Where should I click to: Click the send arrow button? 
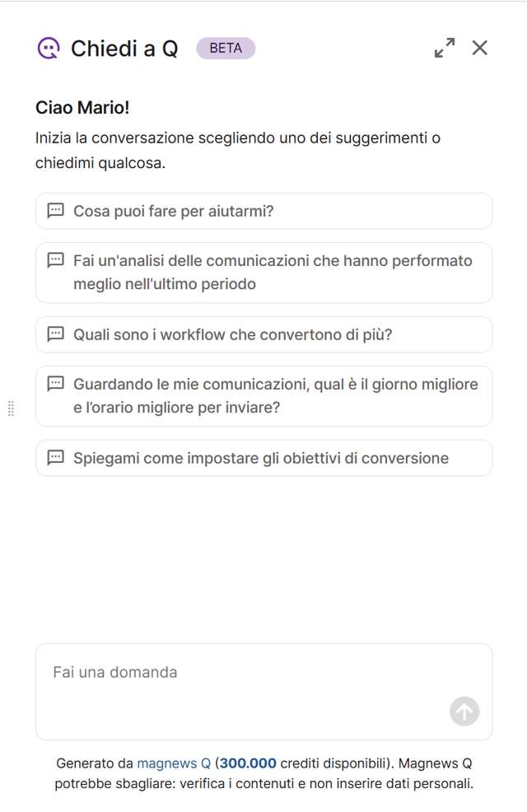(x=464, y=712)
